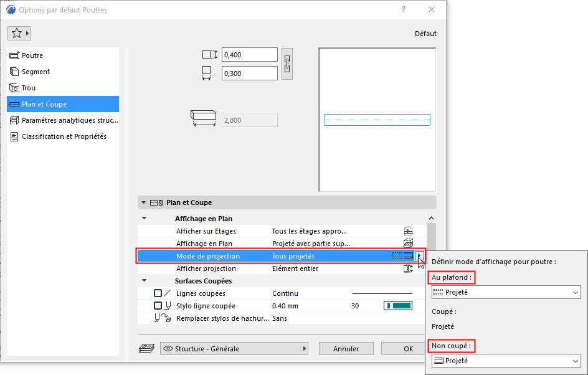Screen dimensions: 588x375
Task: Click the Afficher sur Etages row icon
Action: pyautogui.click(x=408, y=231)
